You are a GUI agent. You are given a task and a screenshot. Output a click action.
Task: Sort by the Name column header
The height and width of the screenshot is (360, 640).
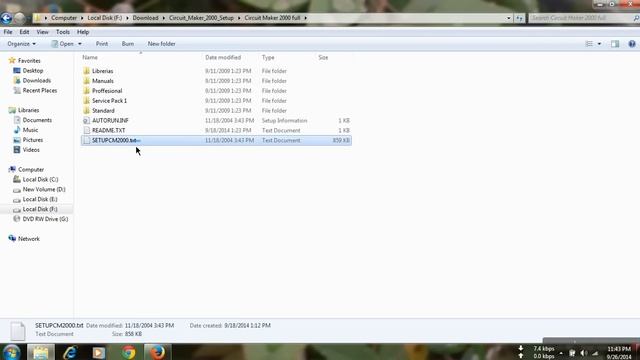click(x=90, y=58)
